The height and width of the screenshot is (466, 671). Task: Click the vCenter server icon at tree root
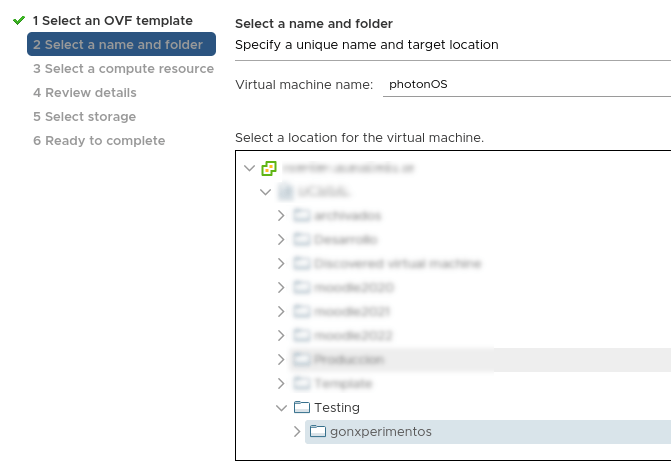tap(269, 168)
